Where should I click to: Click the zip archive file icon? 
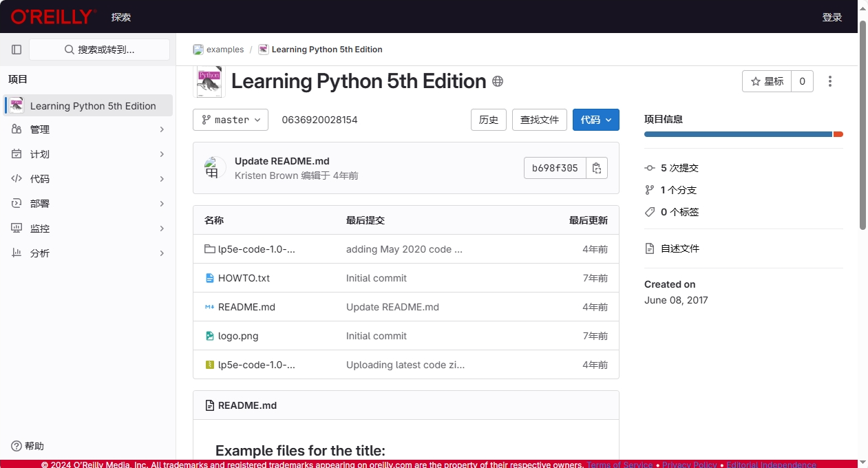point(210,365)
